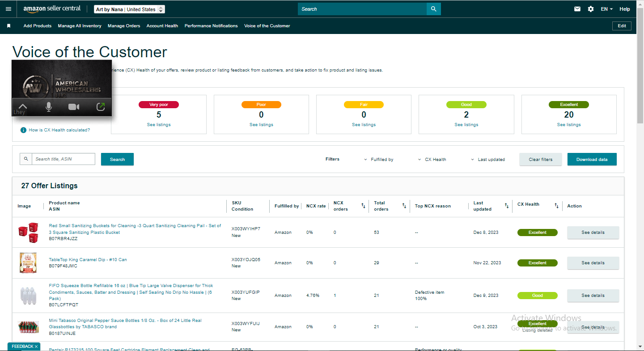The image size is (644, 351).
Task: Click SKU text X003YOJQ05
Action: click(246, 259)
